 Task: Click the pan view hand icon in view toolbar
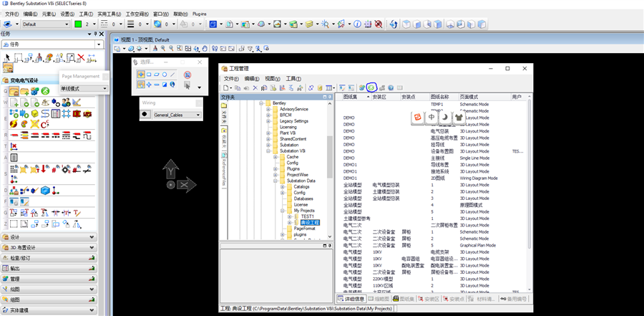(x=205, y=49)
